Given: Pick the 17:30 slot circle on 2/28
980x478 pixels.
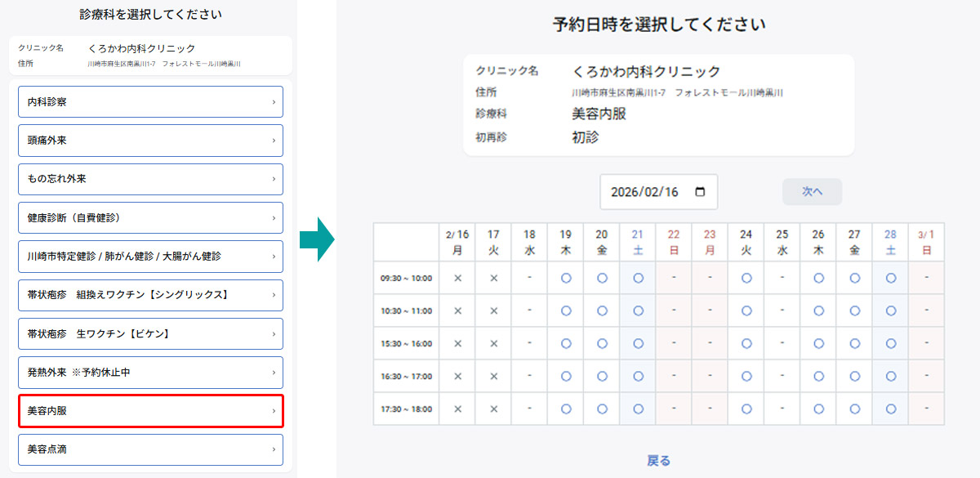Looking at the screenshot, I should pos(890,409).
